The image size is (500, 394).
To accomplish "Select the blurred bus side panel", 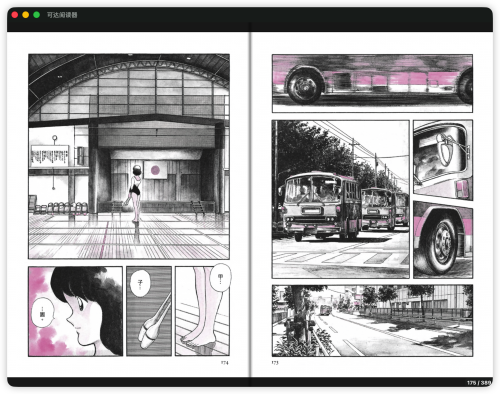I will tap(372, 83).
